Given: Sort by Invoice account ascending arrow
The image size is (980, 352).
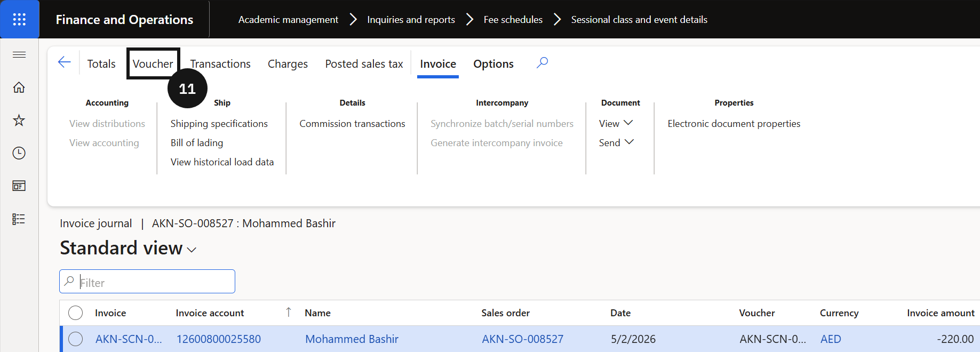Looking at the screenshot, I should coord(289,312).
